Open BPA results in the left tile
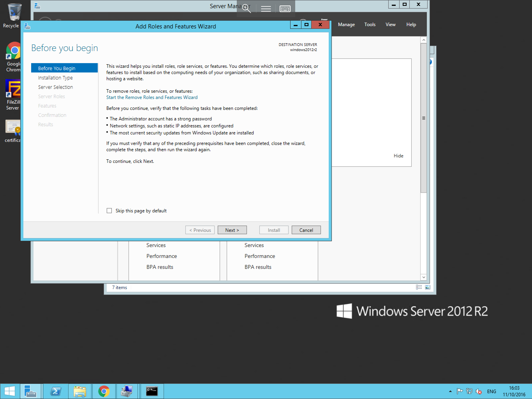 click(160, 267)
